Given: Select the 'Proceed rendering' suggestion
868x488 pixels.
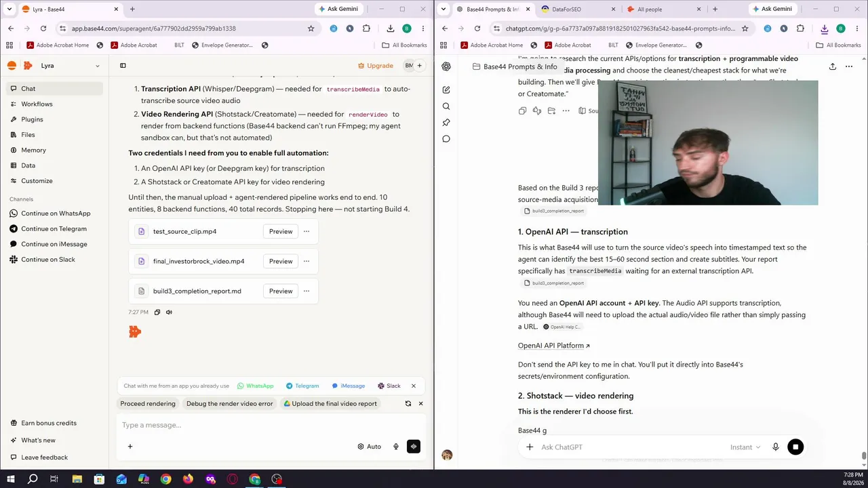Looking at the screenshot, I should [148, 403].
